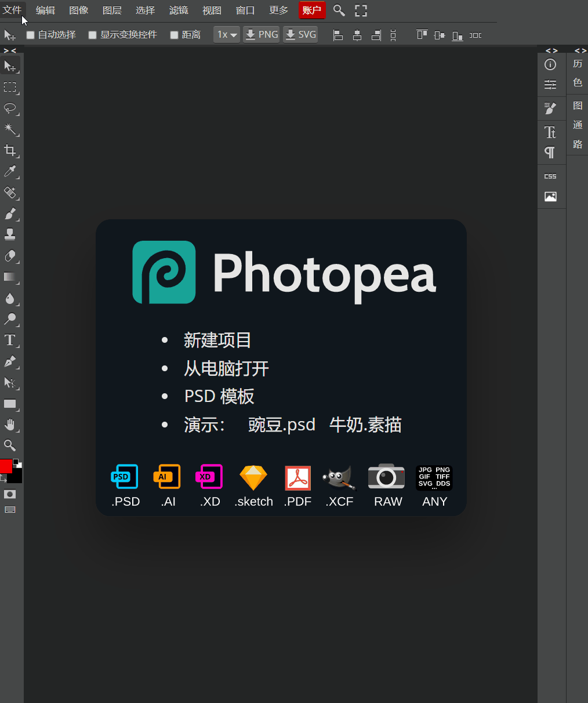Export as PNG button
The height and width of the screenshot is (703, 588).
tap(262, 35)
